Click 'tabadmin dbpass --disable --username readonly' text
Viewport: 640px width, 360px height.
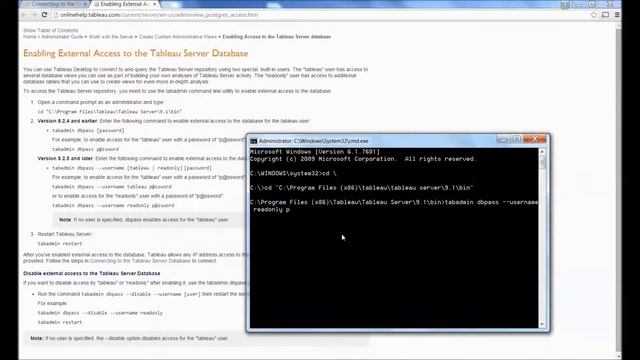[100, 313]
